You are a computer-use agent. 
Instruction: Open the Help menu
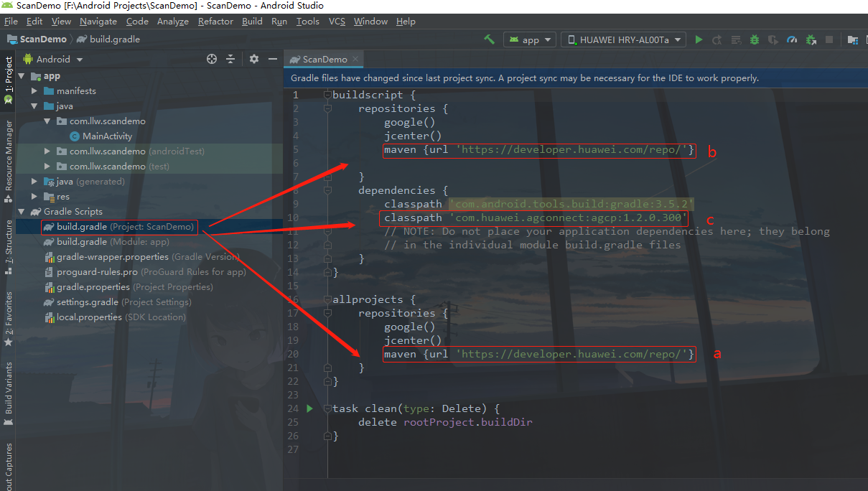tap(406, 21)
